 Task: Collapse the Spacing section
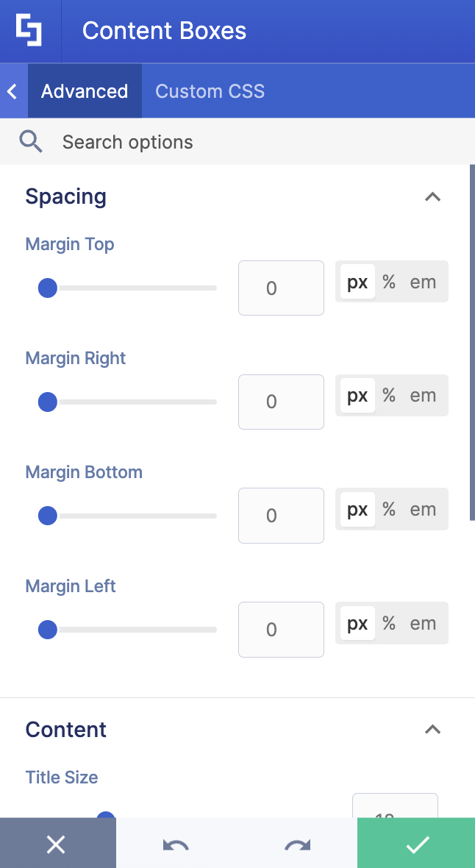[432, 196]
